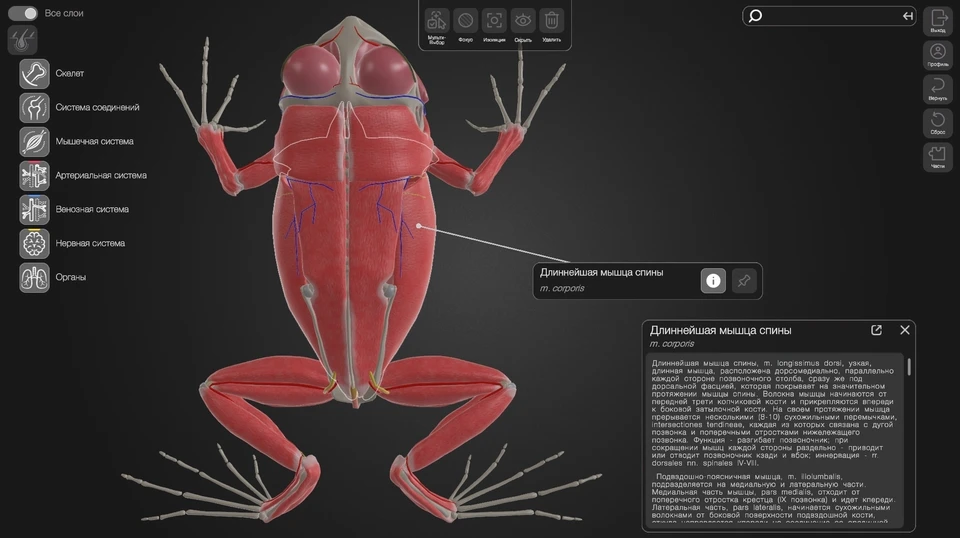Hide selected part with Скрыть eye icon

523,21
